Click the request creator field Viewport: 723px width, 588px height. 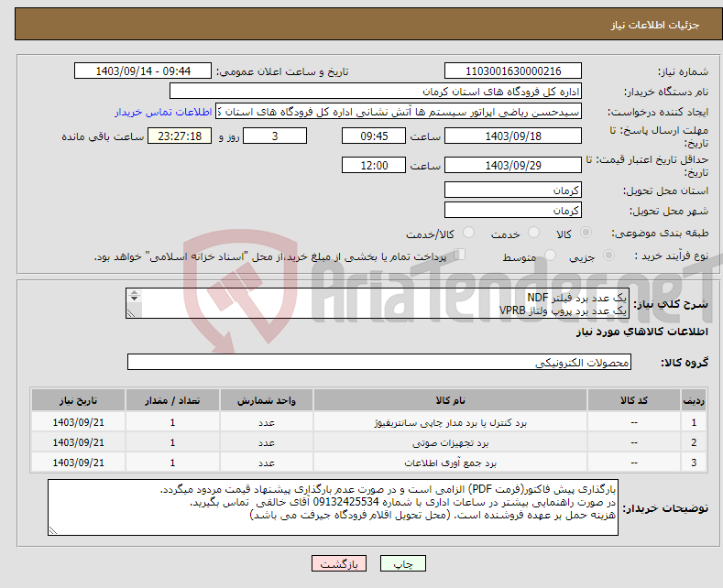click(399, 112)
